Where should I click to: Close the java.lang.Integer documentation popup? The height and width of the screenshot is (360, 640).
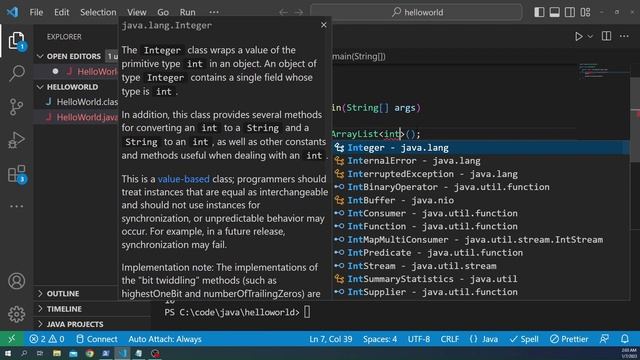pos(324,25)
